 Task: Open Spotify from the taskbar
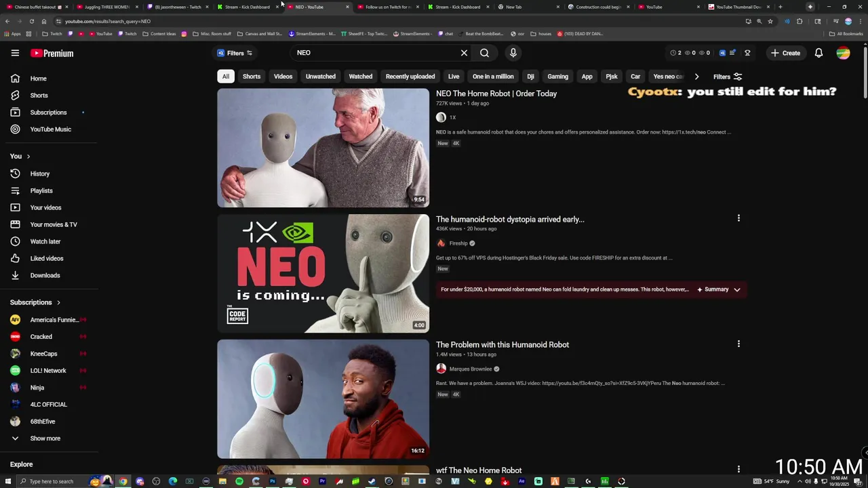tap(239, 481)
